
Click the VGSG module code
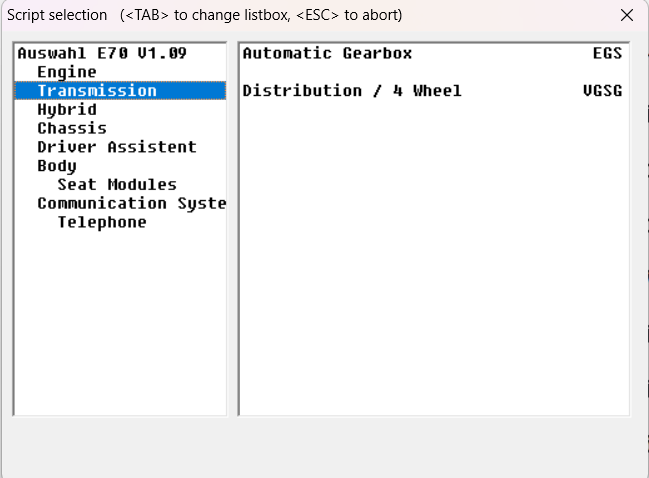click(602, 91)
